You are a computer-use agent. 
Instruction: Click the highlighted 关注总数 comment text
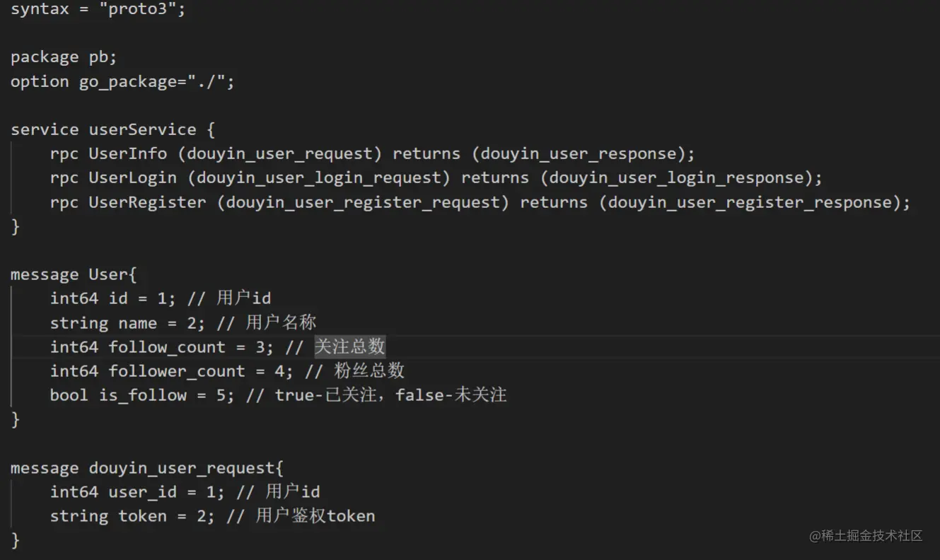click(x=350, y=346)
